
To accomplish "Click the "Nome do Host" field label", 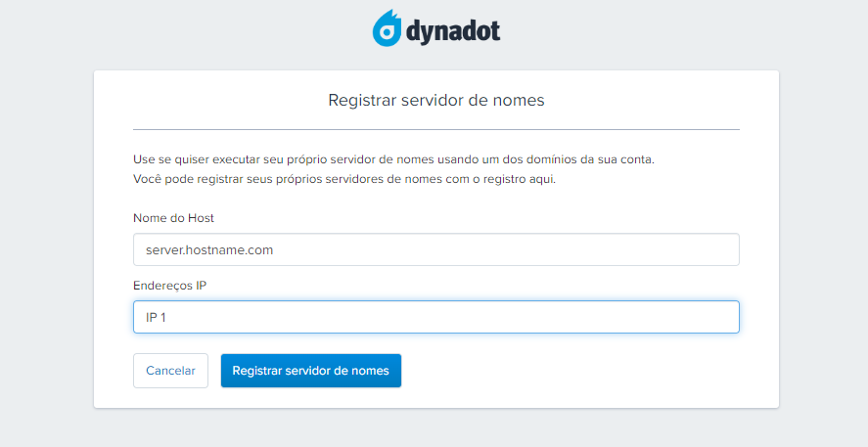I will pos(174,218).
